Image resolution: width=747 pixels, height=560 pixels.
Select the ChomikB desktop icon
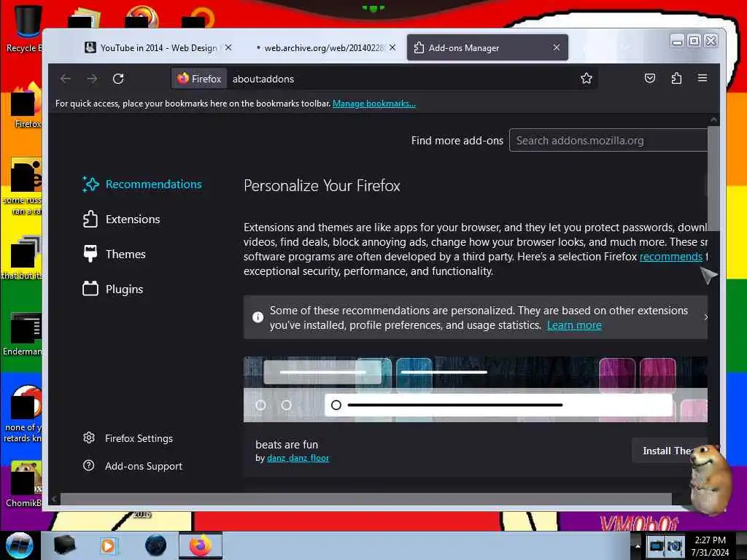point(24,484)
